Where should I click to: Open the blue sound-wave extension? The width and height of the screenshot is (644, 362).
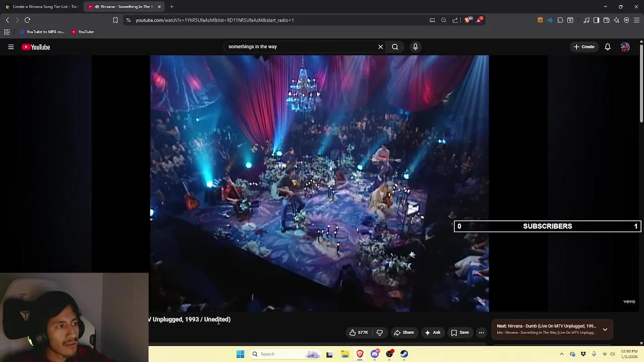tap(550, 20)
